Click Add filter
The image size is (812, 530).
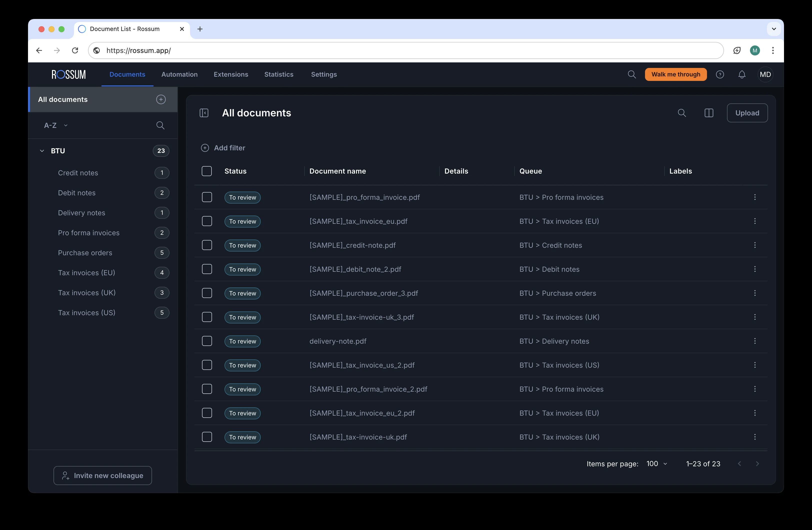coord(223,148)
